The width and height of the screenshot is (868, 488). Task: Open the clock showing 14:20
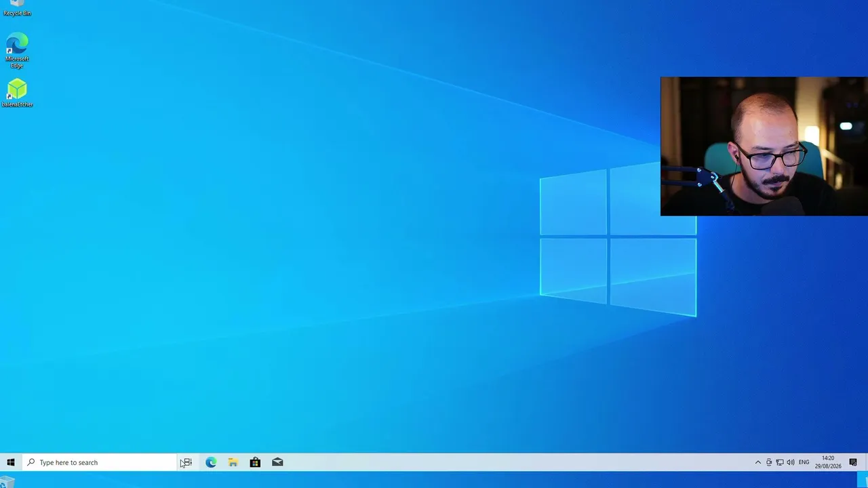pyautogui.click(x=828, y=462)
